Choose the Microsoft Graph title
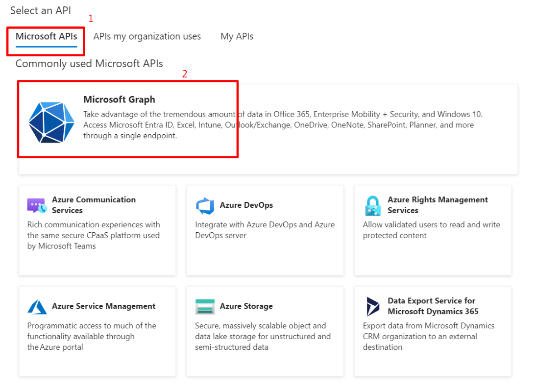536x392 pixels. (119, 99)
